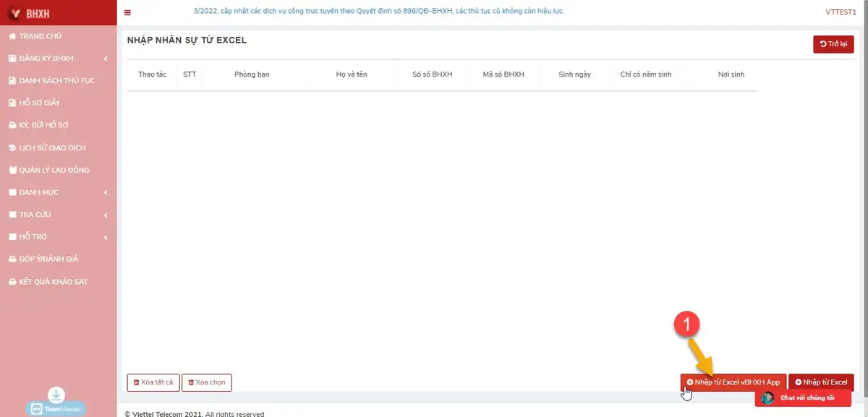The height and width of the screenshot is (417, 868).
Task: Expand the ĐĂNG KÝ BHXH chevron arrow
Action: [x=106, y=59]
